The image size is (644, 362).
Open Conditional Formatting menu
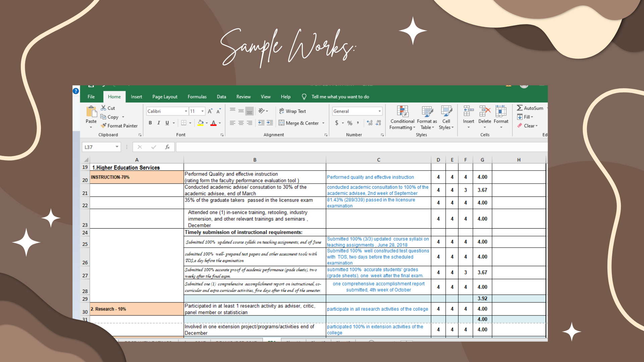coord(402,118)
